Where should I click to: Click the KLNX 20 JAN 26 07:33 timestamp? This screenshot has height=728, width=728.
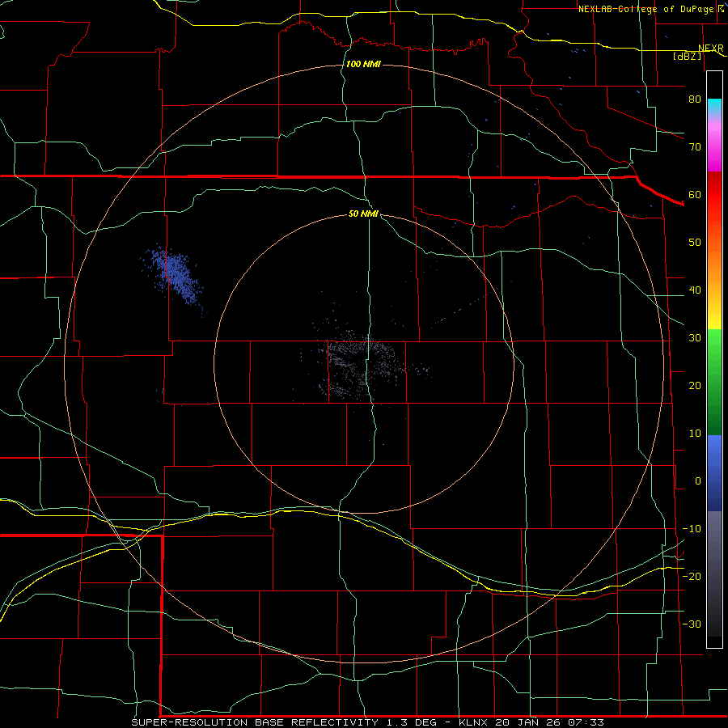[531, 722]
